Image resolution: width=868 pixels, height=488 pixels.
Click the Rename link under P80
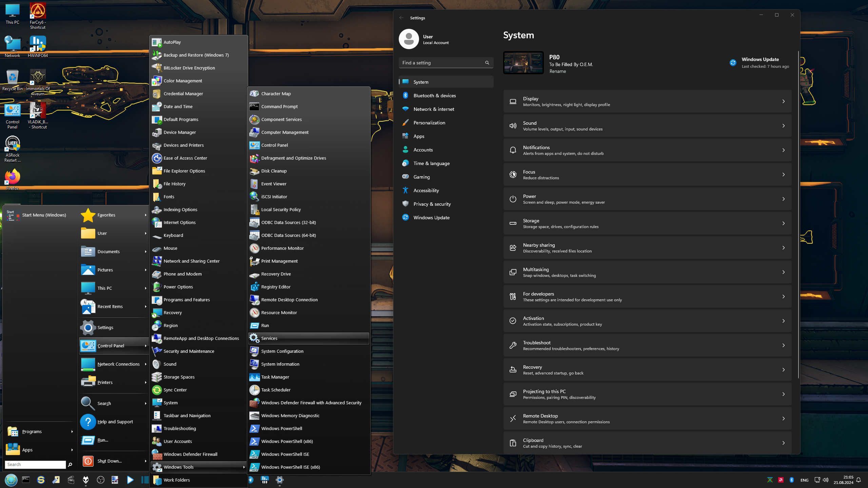coord(557,71)
